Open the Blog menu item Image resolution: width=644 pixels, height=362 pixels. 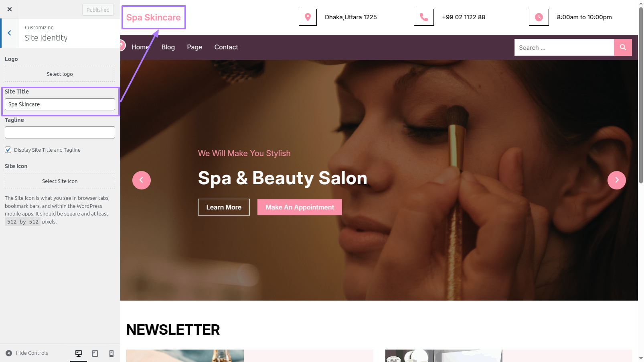(x=168, y=47)
